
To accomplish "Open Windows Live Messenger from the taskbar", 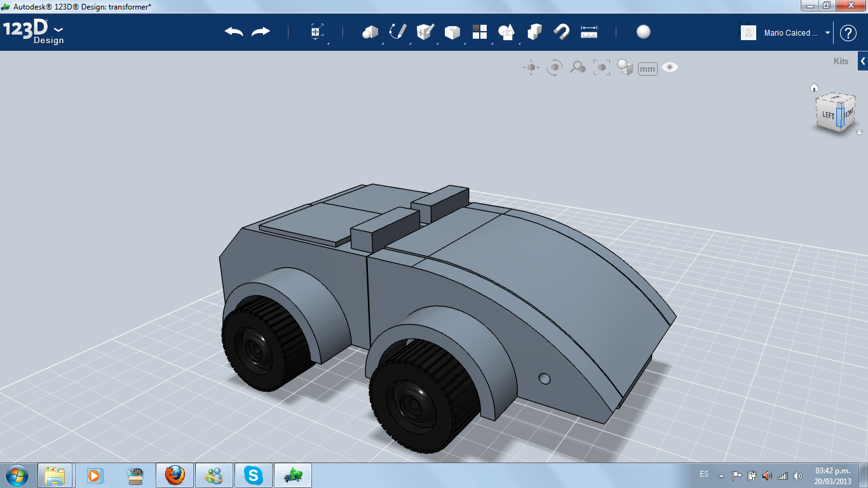I will [x=214, y=475].
